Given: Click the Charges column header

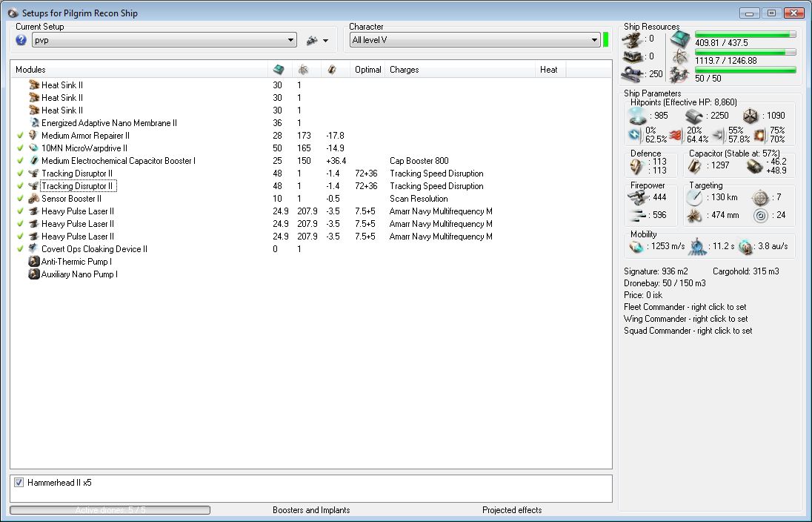Looking at the screenshot, I should click(404, 70).
